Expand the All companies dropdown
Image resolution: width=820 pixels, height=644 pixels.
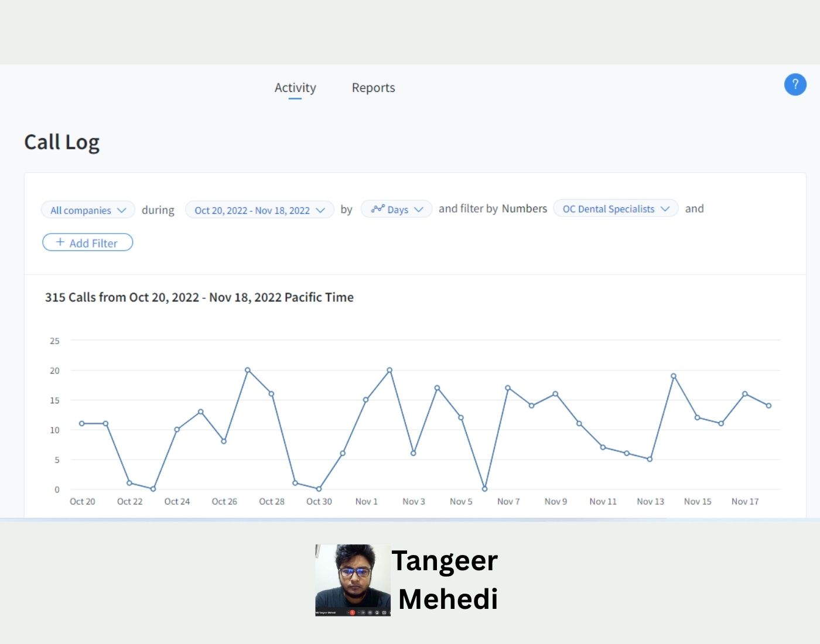coord(88,210)
